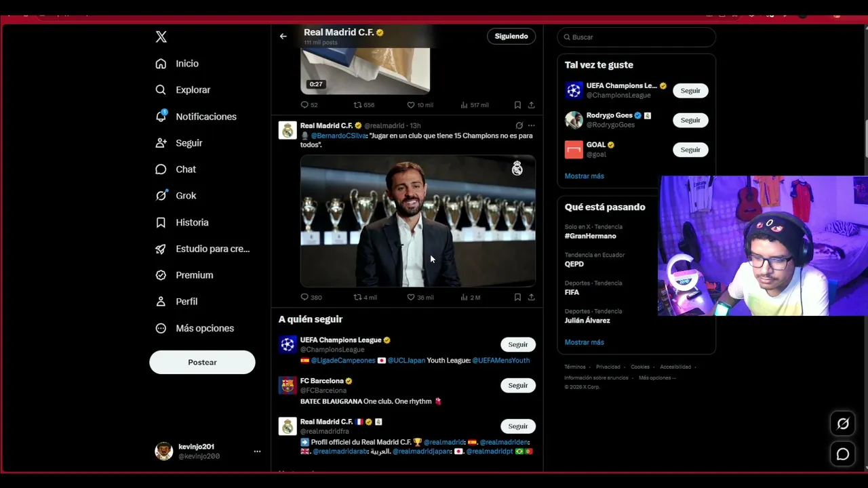Screen dimensions: 868x488
Task: Click Mostrar más under Qué está pasando
Action: pos(585,342)
